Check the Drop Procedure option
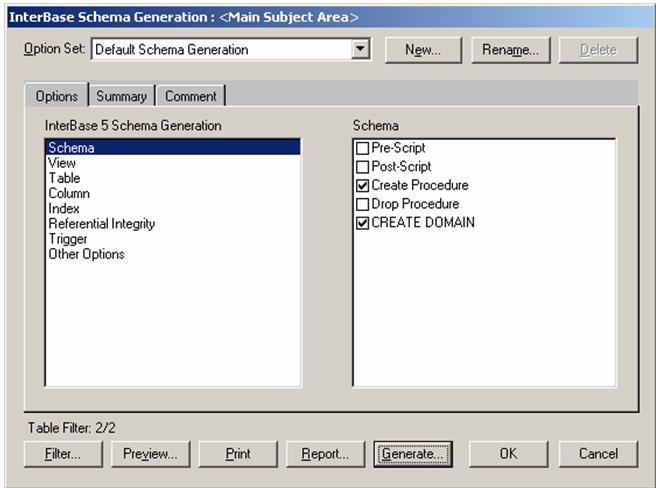 363,204
